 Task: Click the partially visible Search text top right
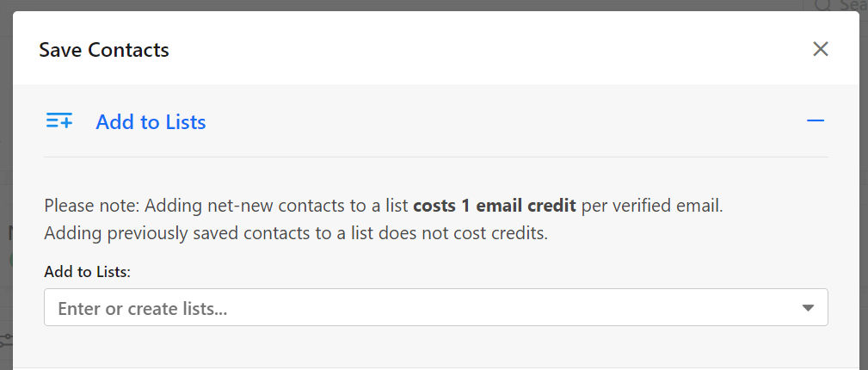coord(853,5)
